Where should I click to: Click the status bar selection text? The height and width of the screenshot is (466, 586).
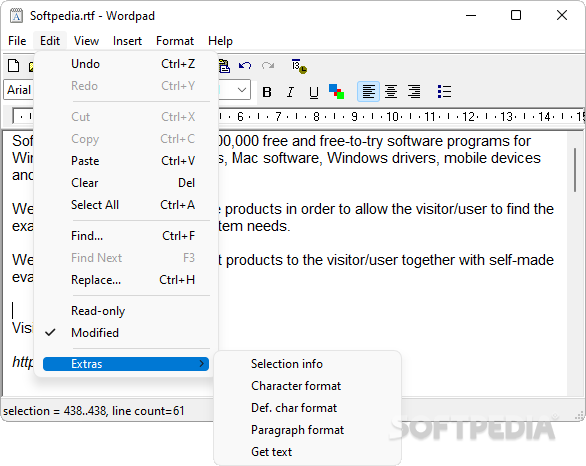94,411
